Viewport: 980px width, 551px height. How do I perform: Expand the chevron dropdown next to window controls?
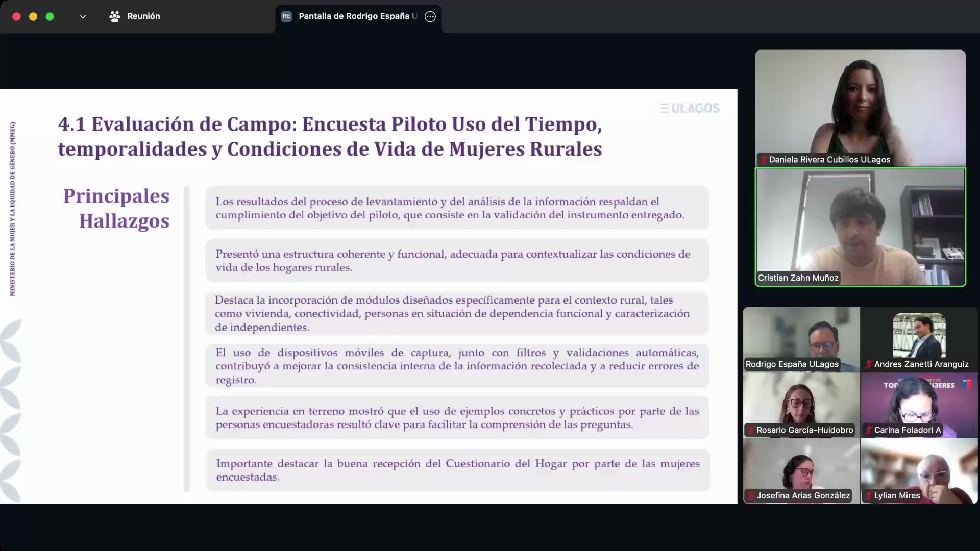pos(83,17)
